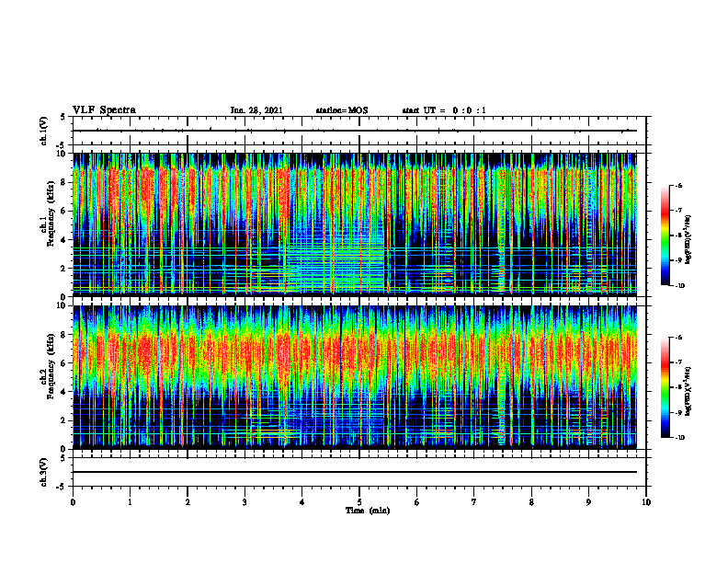Click the time axis tick label "2"
The height and width of the screenshot is (563, 728).
tap(188, 502)
